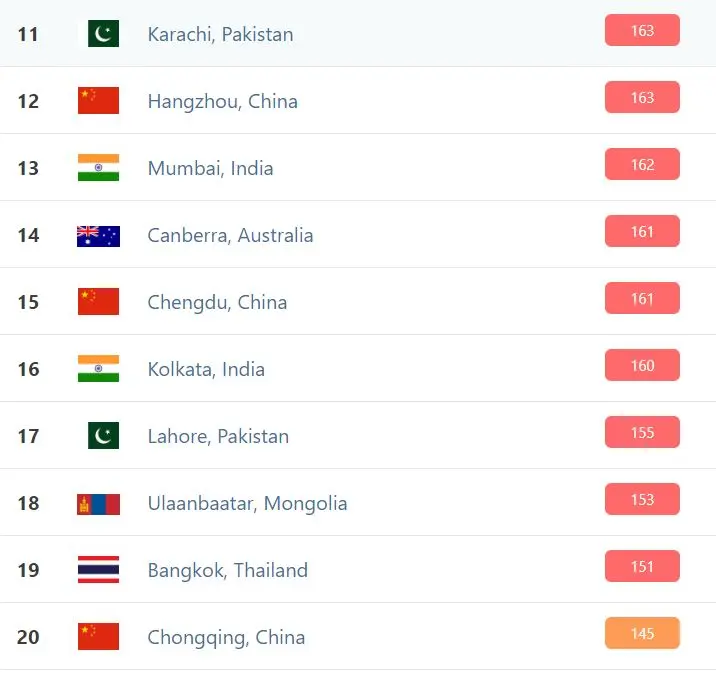Screen dimensions: 716x674
Task: Click the Mongolia flag beside Ulaanbaatar
Action: point(99,504)
